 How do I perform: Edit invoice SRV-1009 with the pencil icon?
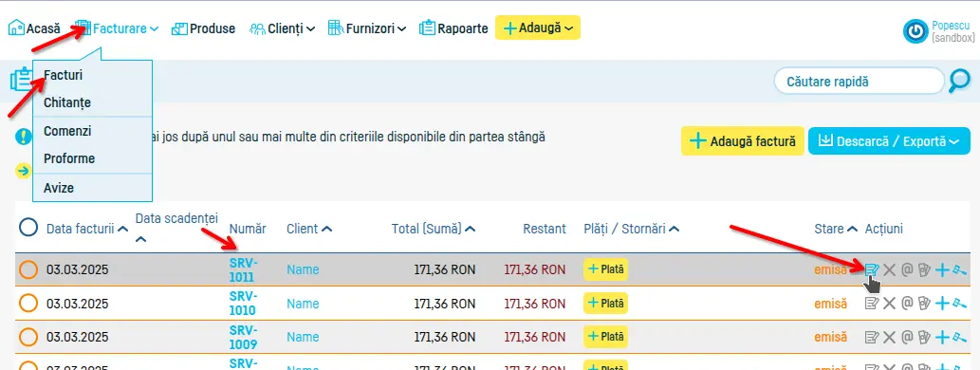872,338
